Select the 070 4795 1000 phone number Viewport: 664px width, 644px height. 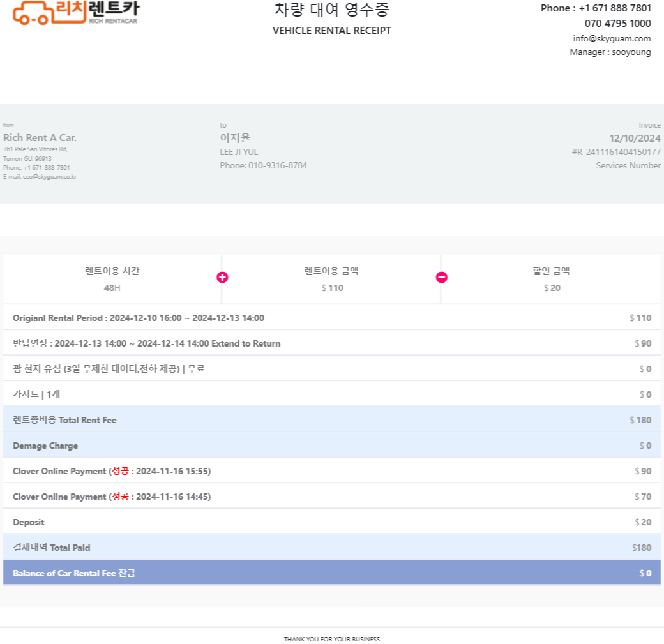click(618, 23)
